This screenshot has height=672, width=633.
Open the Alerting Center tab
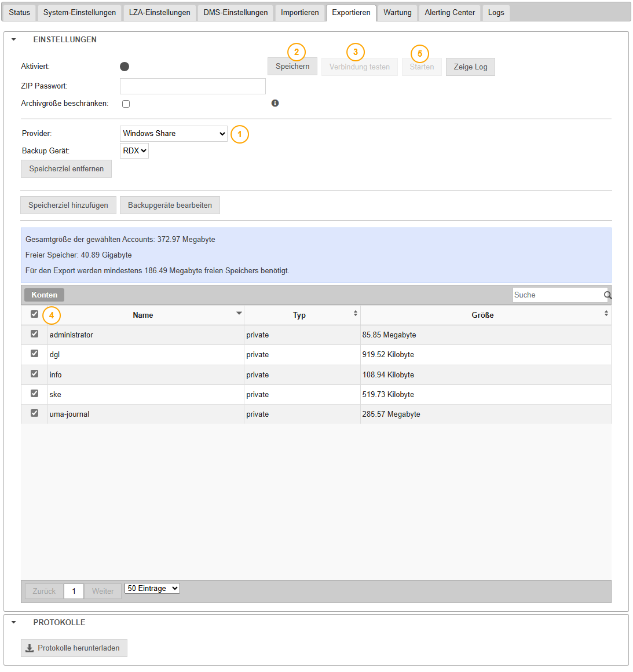(449, 13)
